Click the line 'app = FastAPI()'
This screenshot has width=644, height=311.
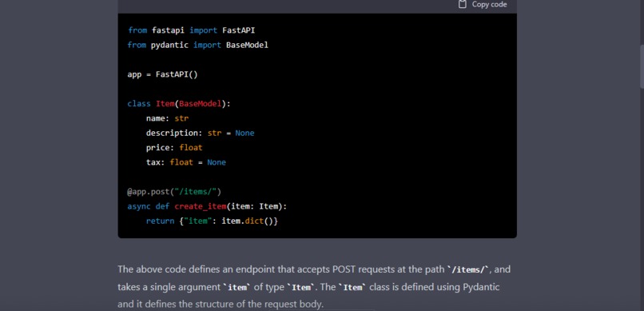point(163,75)
